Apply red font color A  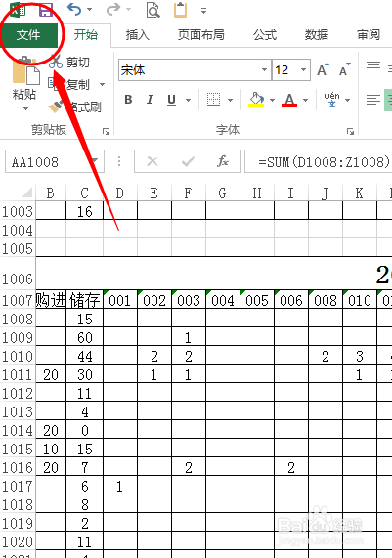pos(289,100)
